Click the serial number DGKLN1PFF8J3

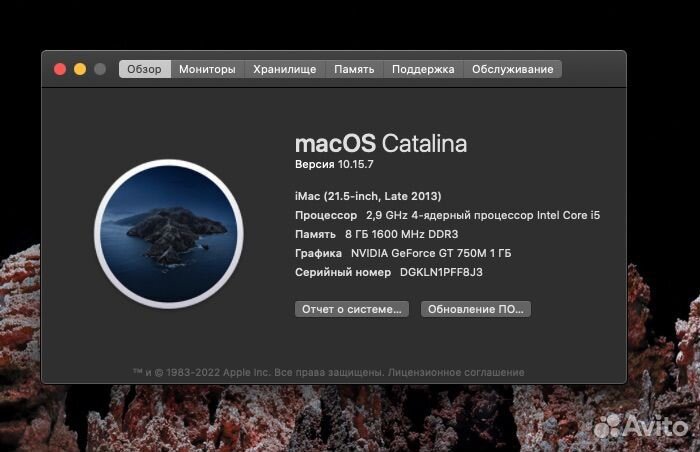tap(441, 272)
